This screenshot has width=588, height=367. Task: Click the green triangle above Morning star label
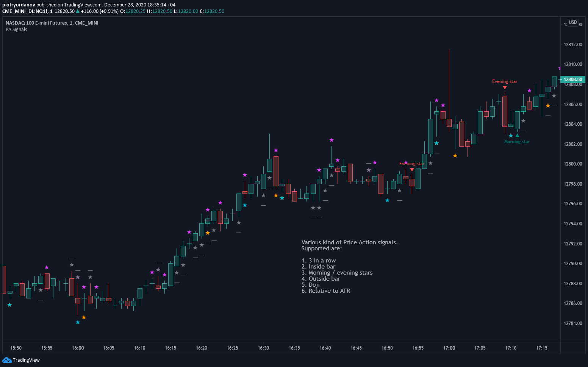(x=517, y=135)
